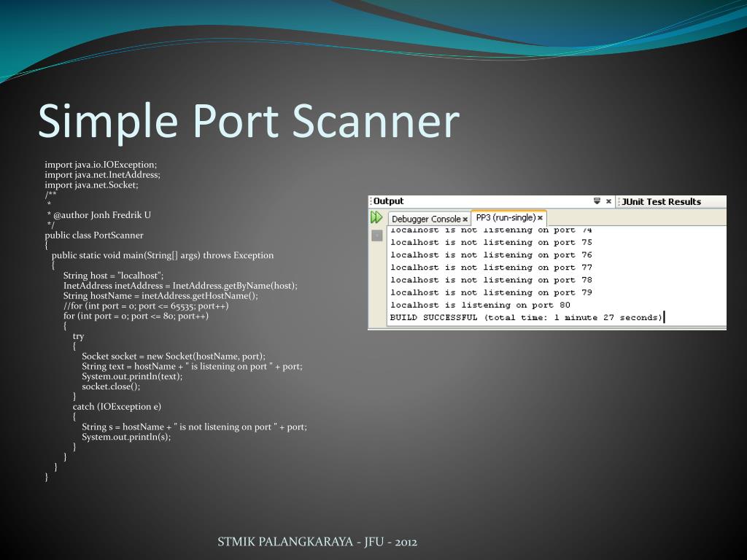Click the 'public class PortScanner' line
Image resolution: width=747 pixels, height=560 pixels.
point(94,236)
